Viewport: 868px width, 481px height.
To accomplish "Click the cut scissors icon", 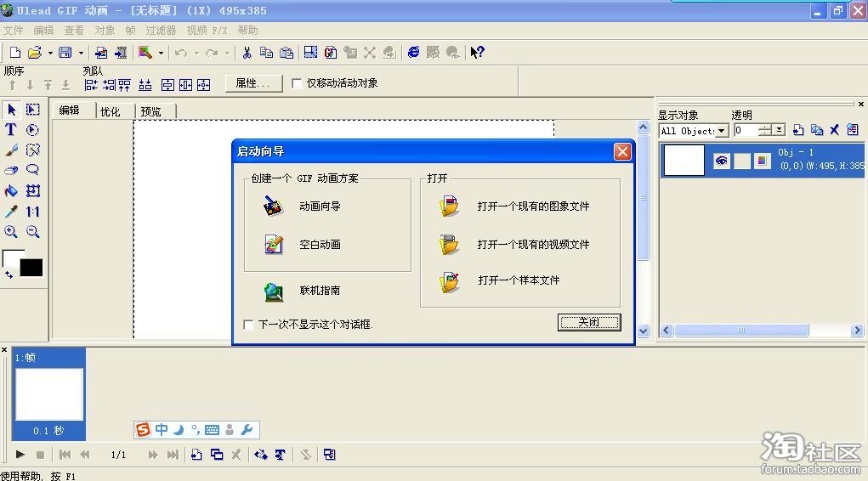I will pyautogui.click(x=247, y=53).
